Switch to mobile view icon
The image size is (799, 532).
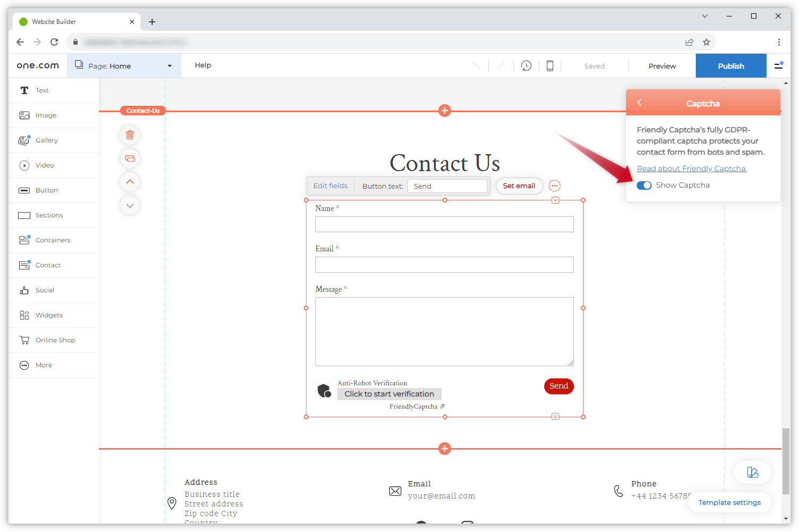(x=550, y=66)
